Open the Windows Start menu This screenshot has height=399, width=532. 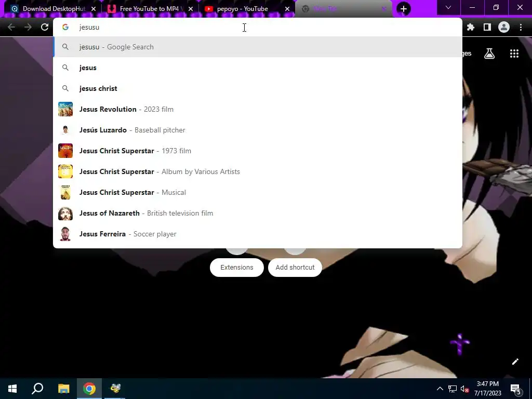12,389
